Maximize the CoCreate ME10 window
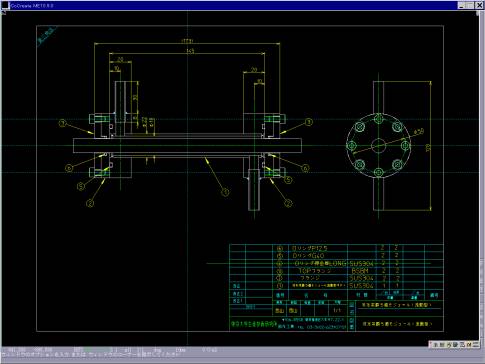 click(469, 6)
